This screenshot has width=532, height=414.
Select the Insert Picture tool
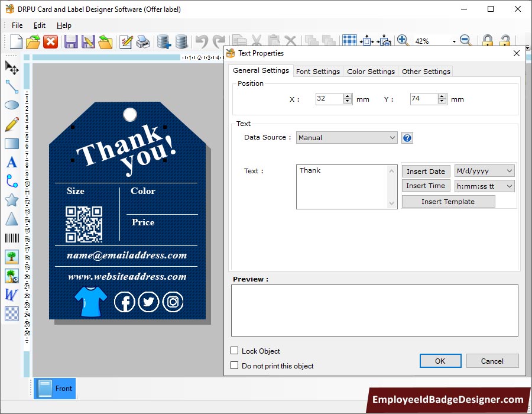coord(12,257)
